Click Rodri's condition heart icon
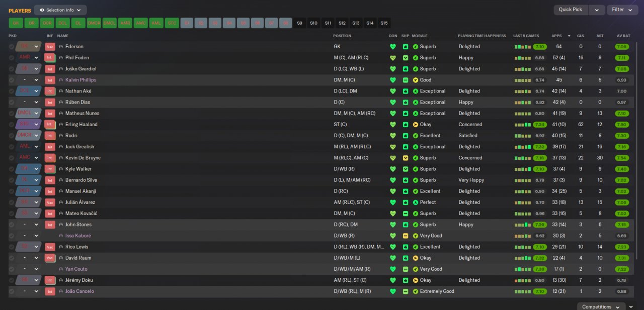644x310 pixels. point(393,136)
